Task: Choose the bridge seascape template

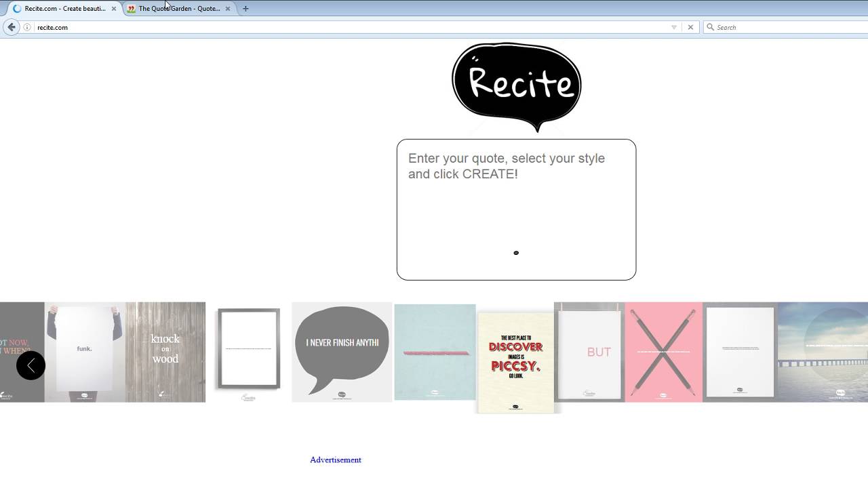Action: click(x=823, y=352)
